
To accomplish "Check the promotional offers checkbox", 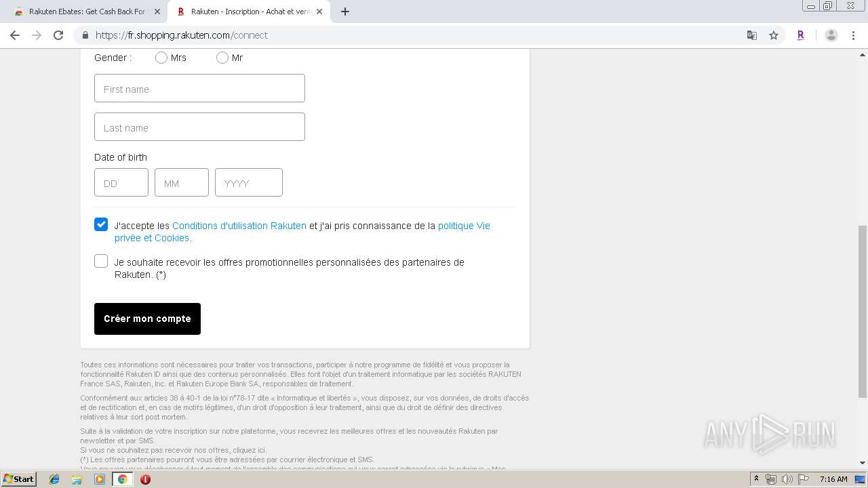I will [x=101, y=261].
